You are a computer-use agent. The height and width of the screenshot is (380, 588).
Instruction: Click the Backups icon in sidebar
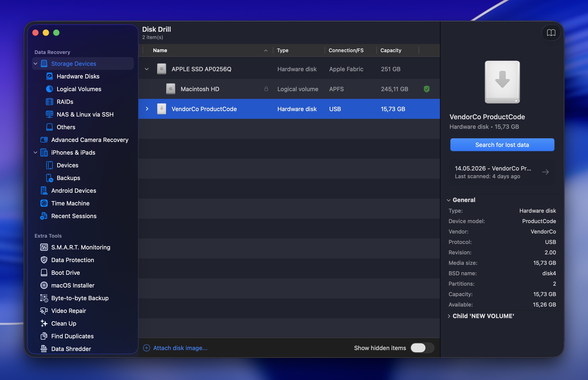(x=49, y=178)
